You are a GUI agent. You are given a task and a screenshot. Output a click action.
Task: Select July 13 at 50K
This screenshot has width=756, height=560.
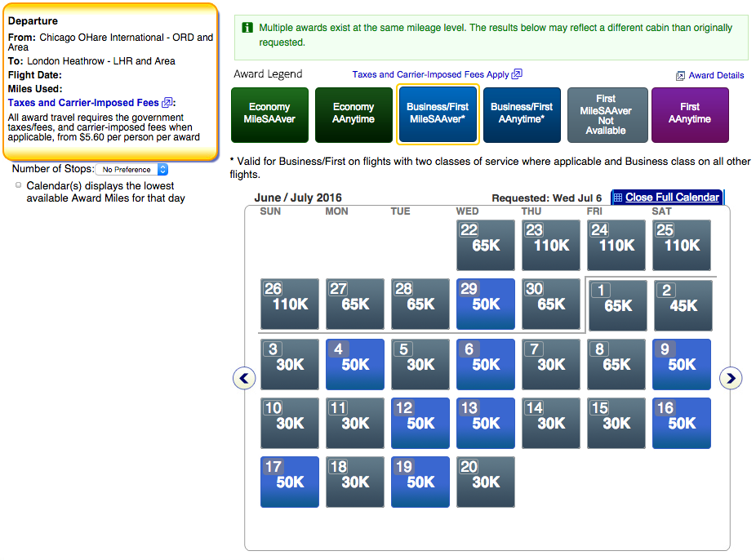click(486, 423)
